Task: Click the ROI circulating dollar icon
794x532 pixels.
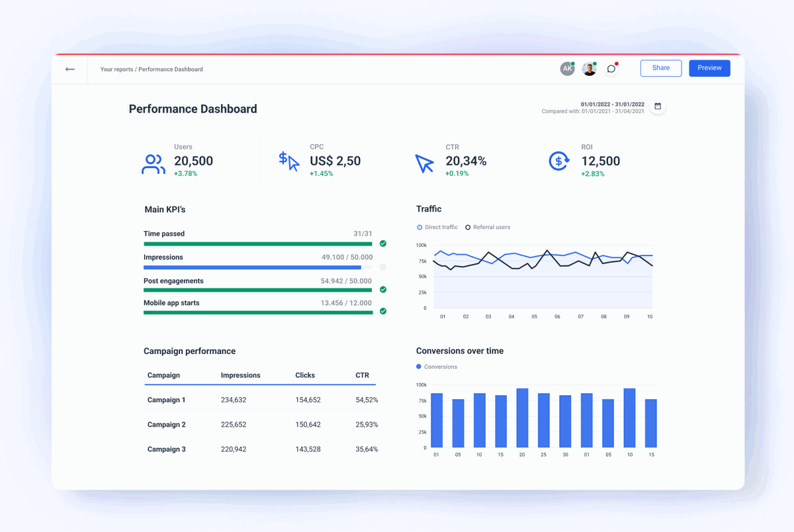Action: point(559,161)
